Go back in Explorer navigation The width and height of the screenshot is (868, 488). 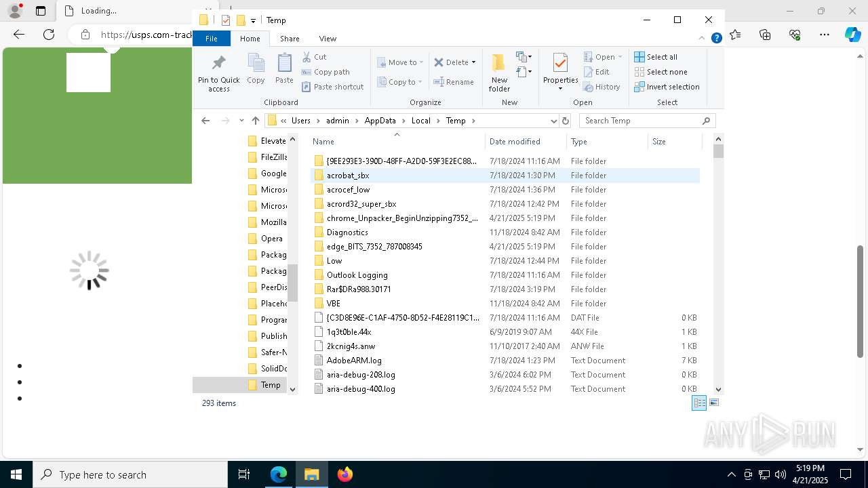pos(206,121)
